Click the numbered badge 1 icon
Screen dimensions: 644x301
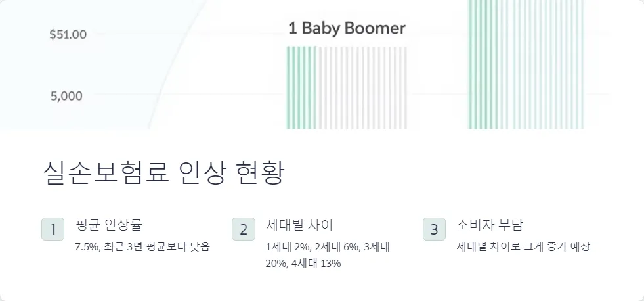point(53,229)
